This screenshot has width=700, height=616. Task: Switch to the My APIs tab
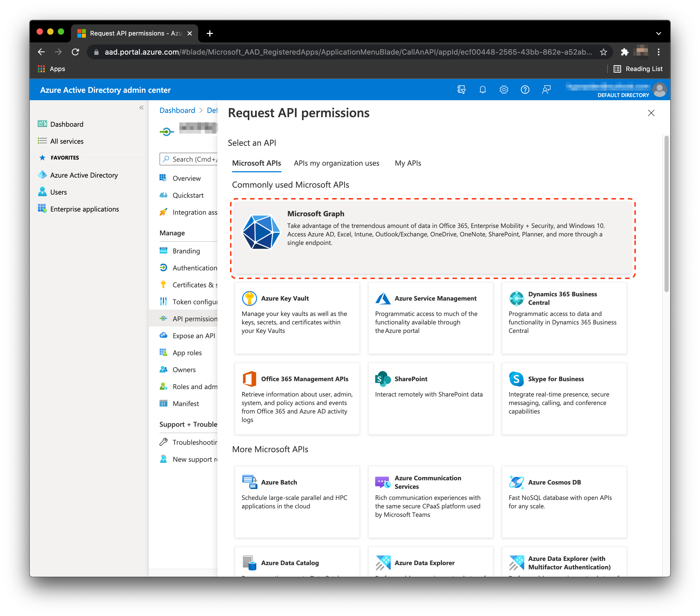click(x=407, y=164)
